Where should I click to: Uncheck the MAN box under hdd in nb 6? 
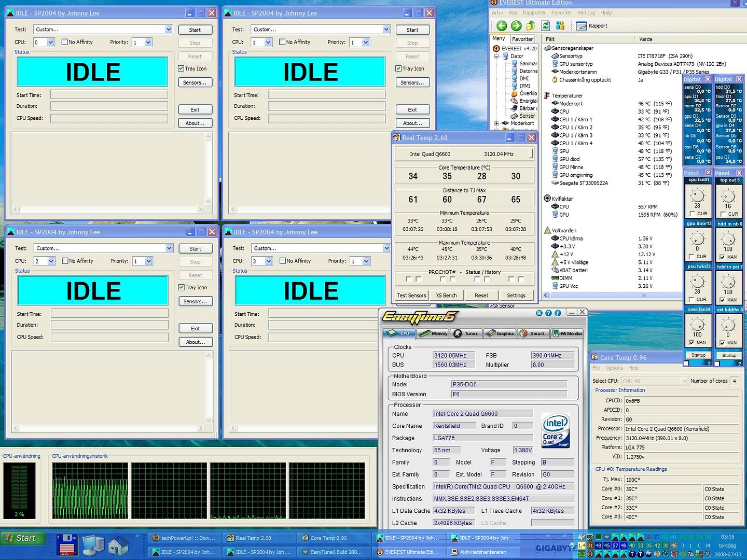723,257
